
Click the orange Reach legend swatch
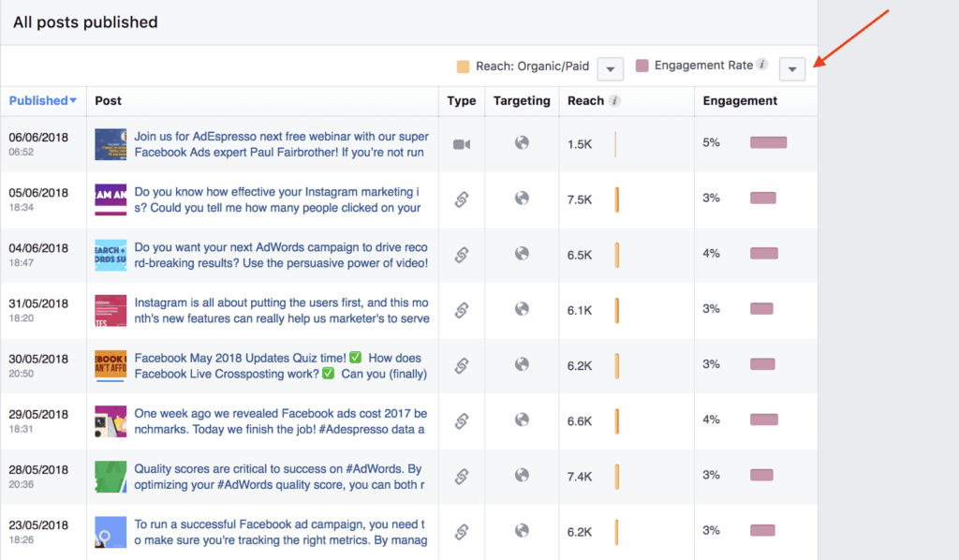tap(463, 66)
